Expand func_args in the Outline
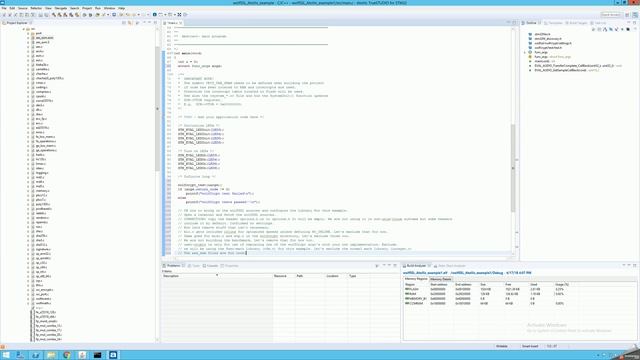This screenshot has height=360, width=640. click(525, 52)
